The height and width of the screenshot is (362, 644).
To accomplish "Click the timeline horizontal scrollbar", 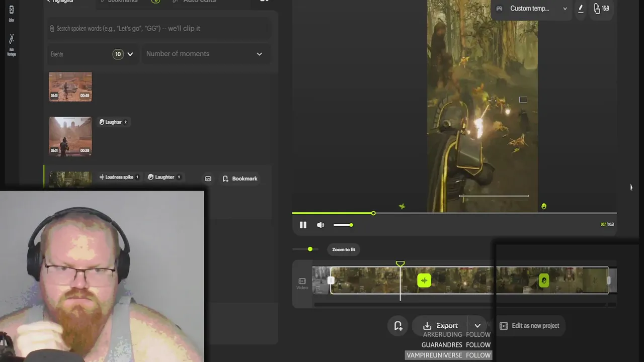I will coord(461,304).
